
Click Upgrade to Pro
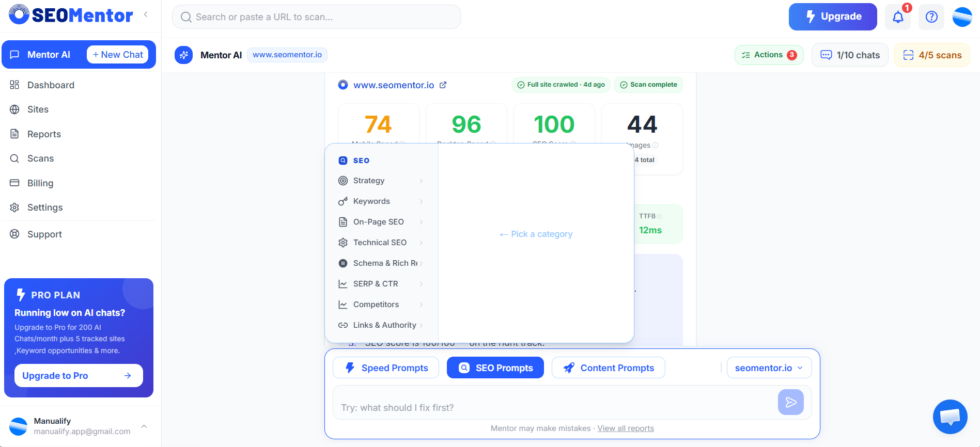(79, 376)
